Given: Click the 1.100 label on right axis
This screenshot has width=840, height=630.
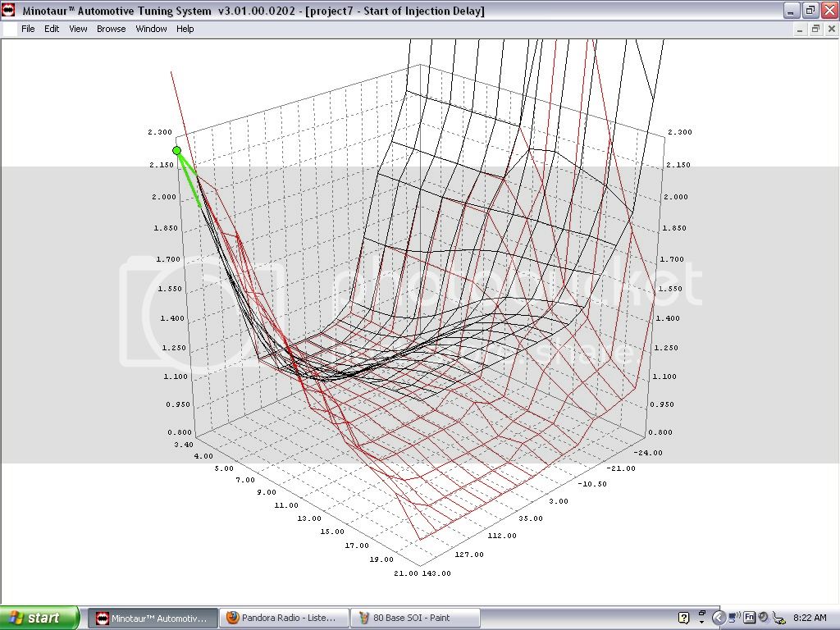Looking at the screenshot, I should (x=664, y=377).
